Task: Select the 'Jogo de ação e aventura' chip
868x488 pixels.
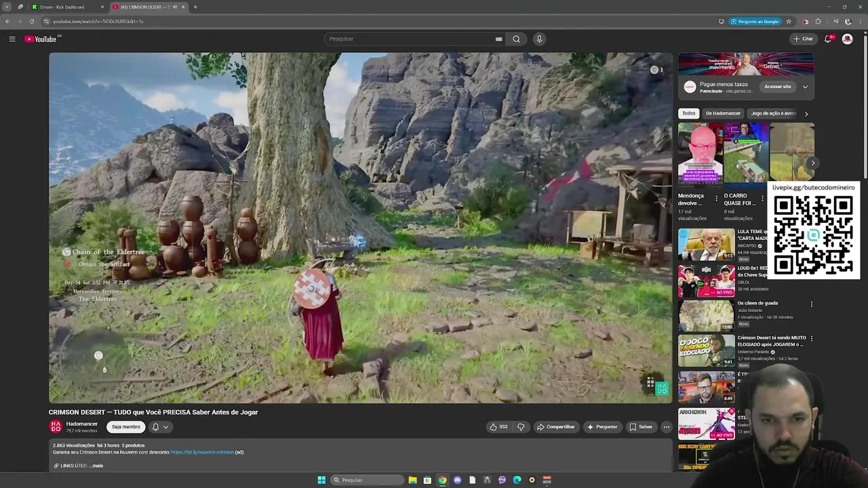Action: (x=772, y=113)
